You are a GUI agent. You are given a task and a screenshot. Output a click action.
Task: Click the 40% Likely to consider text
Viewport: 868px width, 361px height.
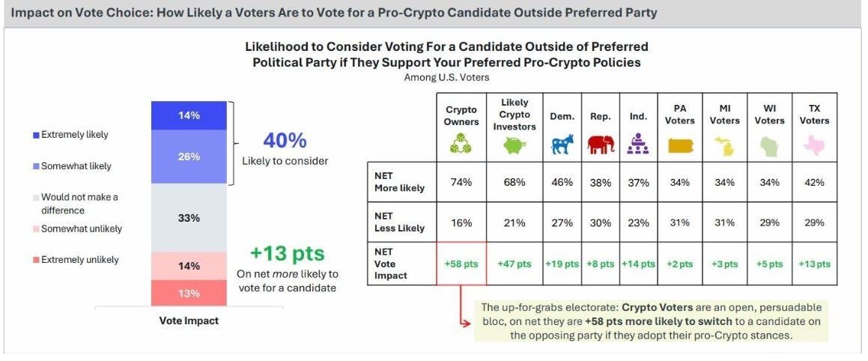click(285, 141)
